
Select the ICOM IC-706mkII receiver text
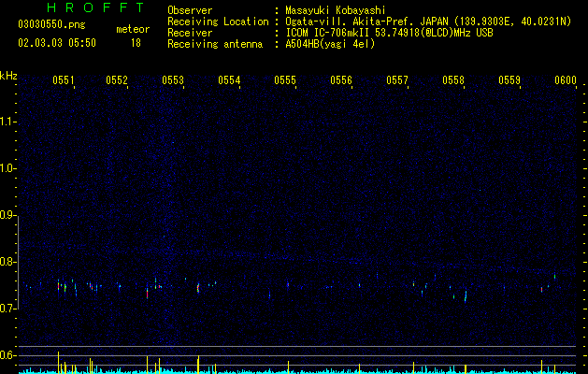[389, 33]
